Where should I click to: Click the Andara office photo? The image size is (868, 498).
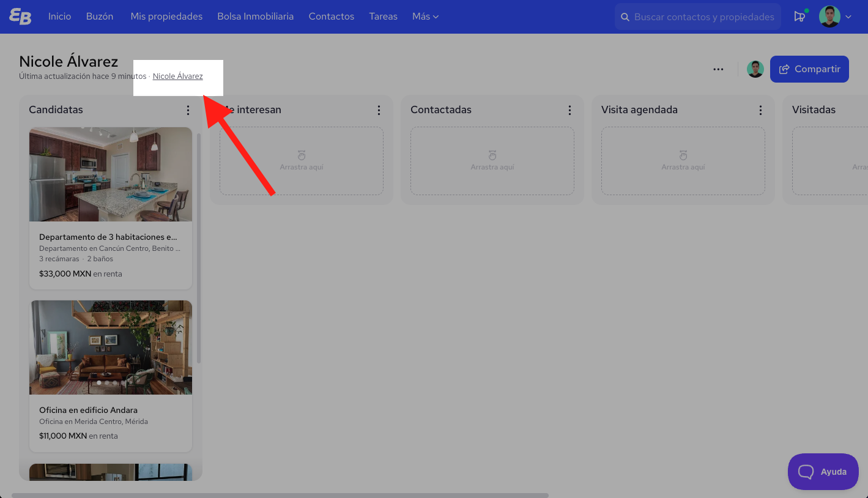111,347
